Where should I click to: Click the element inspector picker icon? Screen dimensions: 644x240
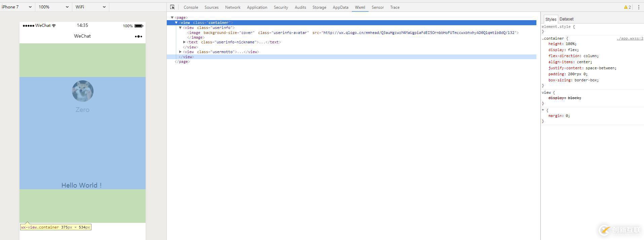pyautogui.click(x=172, y=7)
